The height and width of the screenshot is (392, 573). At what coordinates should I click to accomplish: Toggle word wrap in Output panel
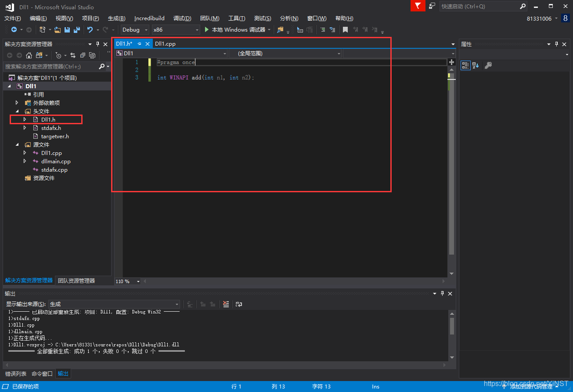pos(239,304)
